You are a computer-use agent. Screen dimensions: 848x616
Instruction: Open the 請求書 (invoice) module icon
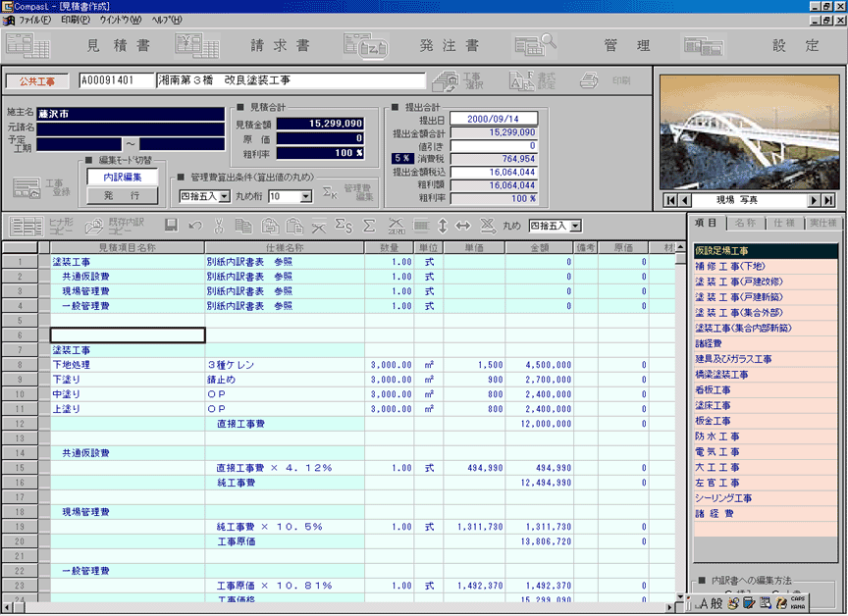tap(197, 45)
